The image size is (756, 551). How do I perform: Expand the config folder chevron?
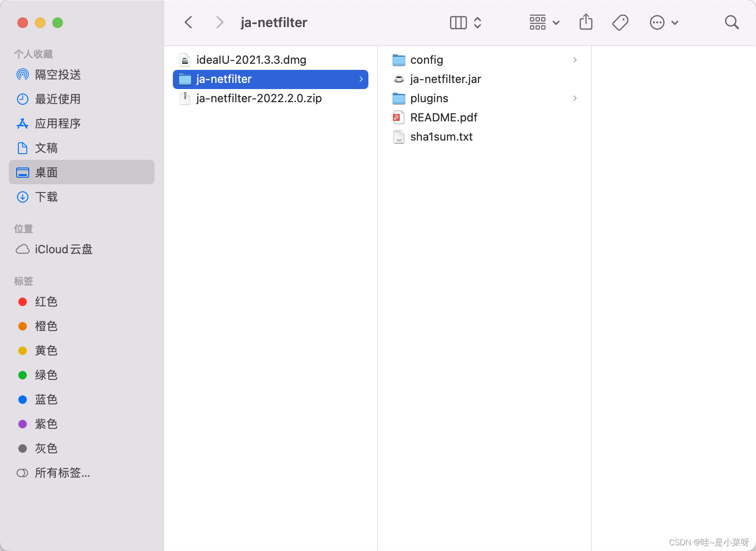[575, 60]
